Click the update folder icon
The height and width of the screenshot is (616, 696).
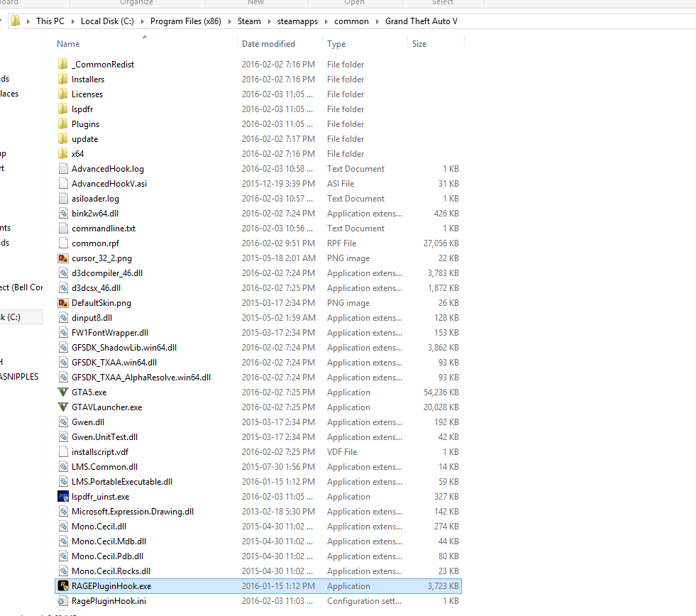coord(63,138)
